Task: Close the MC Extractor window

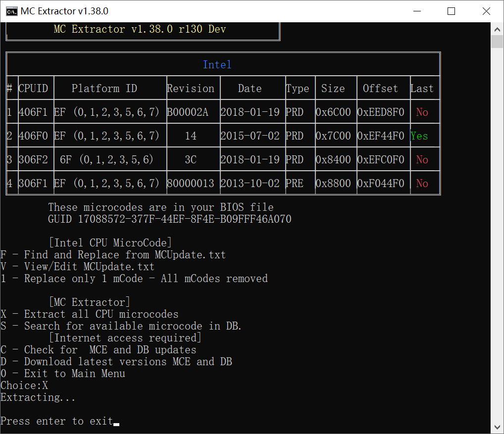Action: pyautogui.click(x=486, y=11)
